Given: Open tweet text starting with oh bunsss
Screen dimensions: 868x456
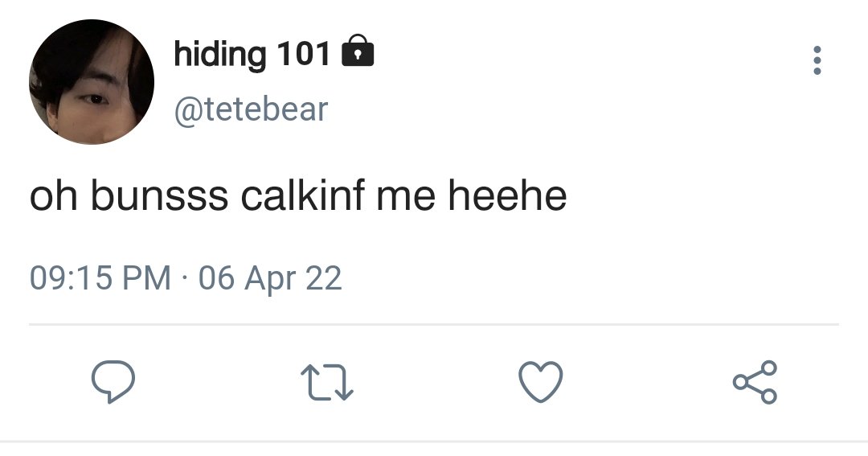Looking at the screenshot, I should coord(298,195).
